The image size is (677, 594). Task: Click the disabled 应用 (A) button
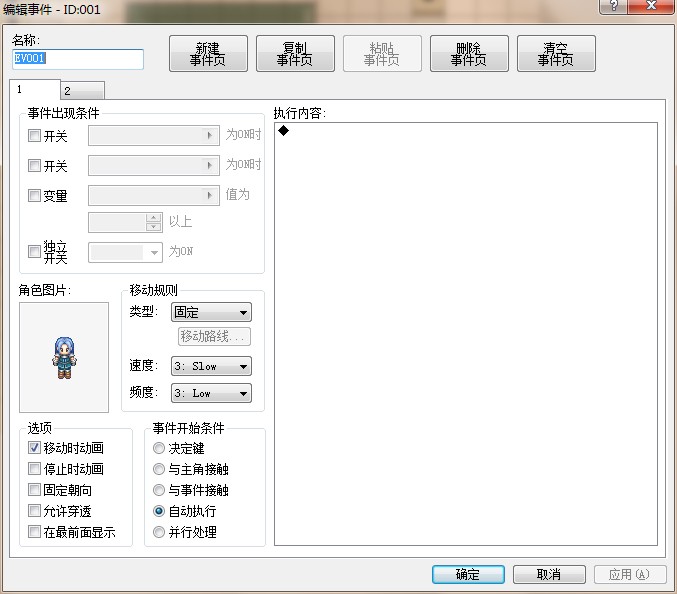(x=630, y=574)
